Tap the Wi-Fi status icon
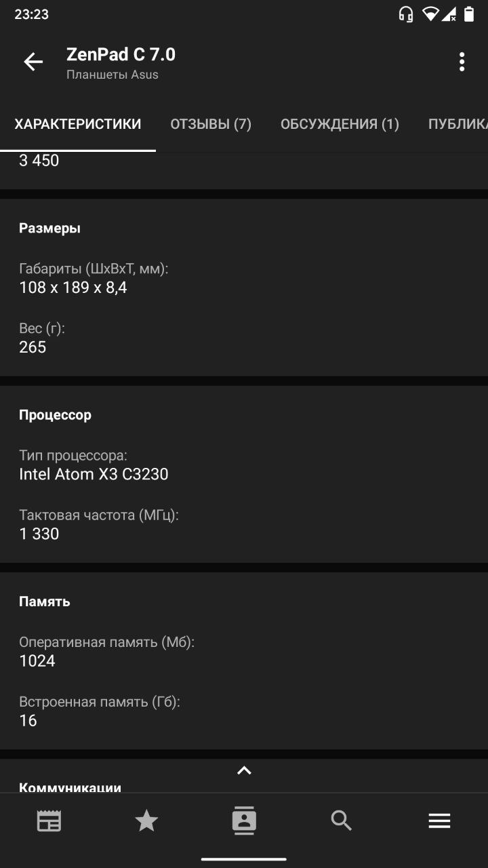This screenshot has width=488, height=868. pyautogui.click(x=431, y=14)
